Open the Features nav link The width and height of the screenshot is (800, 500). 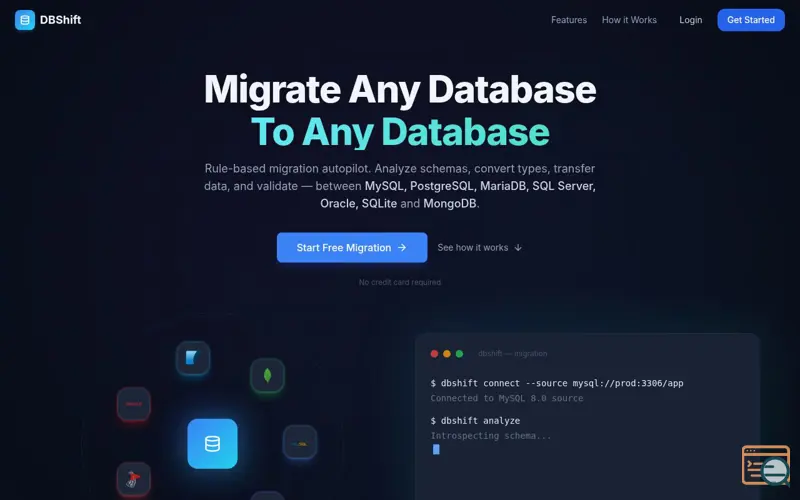[568, 20]
